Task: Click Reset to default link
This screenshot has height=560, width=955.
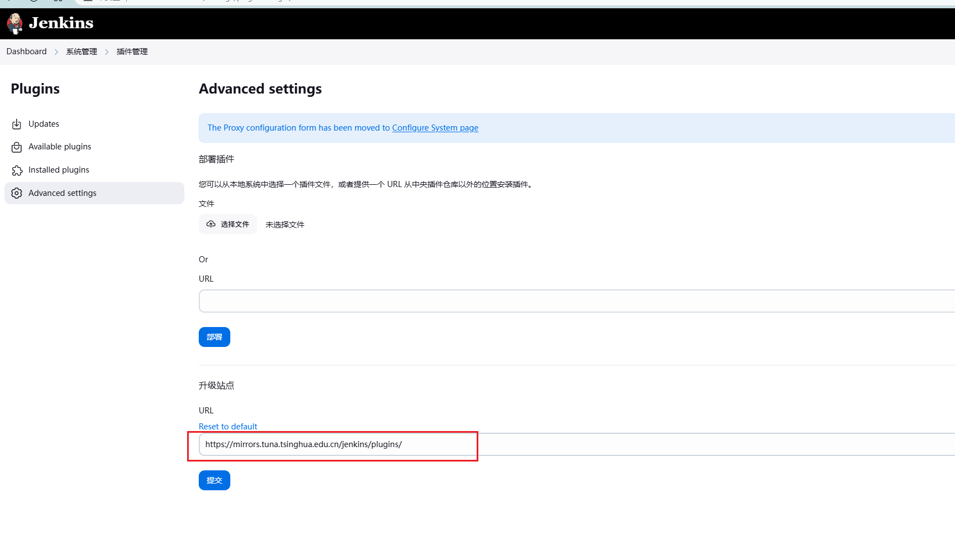Action: (x=228, y=427)
